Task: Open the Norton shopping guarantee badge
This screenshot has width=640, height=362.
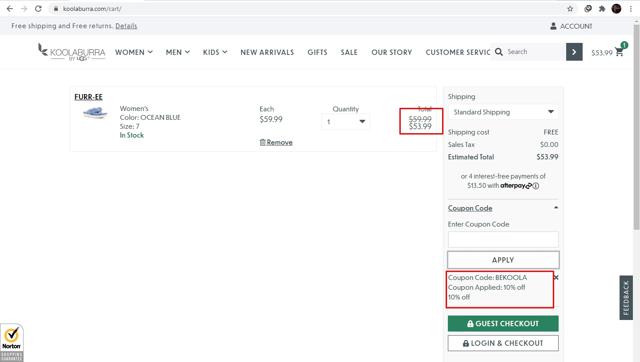Action: tap(12, 342)
